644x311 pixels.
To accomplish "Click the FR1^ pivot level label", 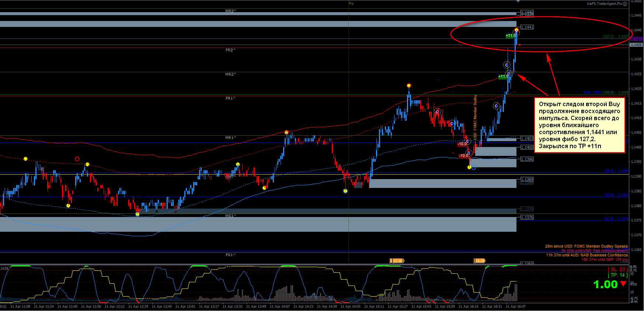I will (x=231, y=98).
